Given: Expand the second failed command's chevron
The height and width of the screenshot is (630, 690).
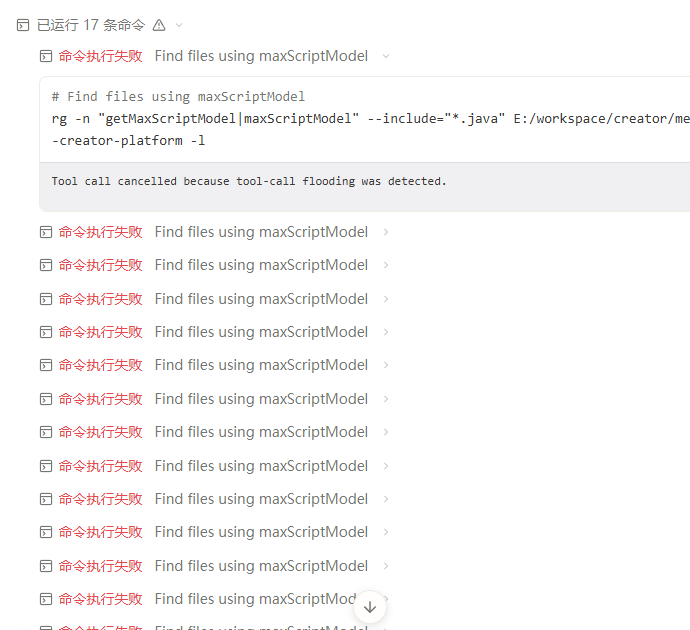Looking at the screenshot, I should click(386, 232).
